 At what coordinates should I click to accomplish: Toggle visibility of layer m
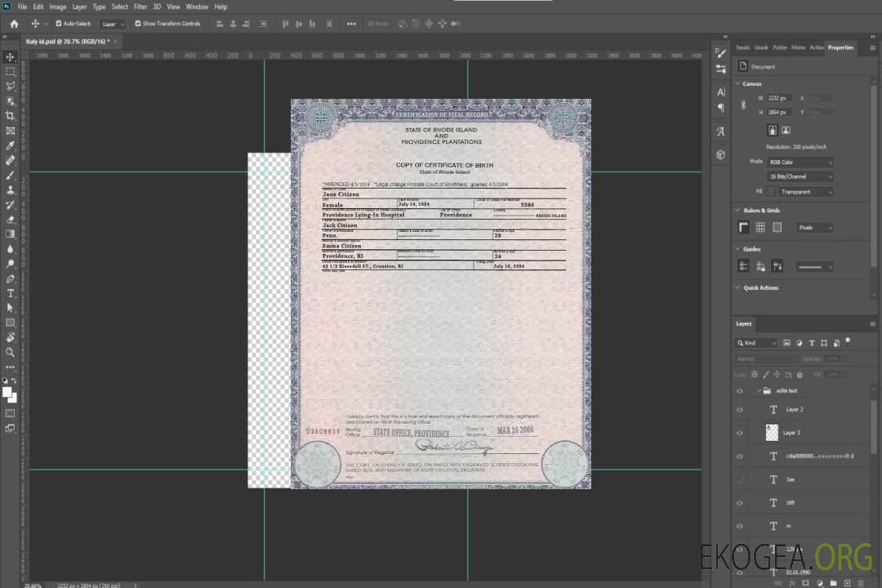tap(740, 527)
